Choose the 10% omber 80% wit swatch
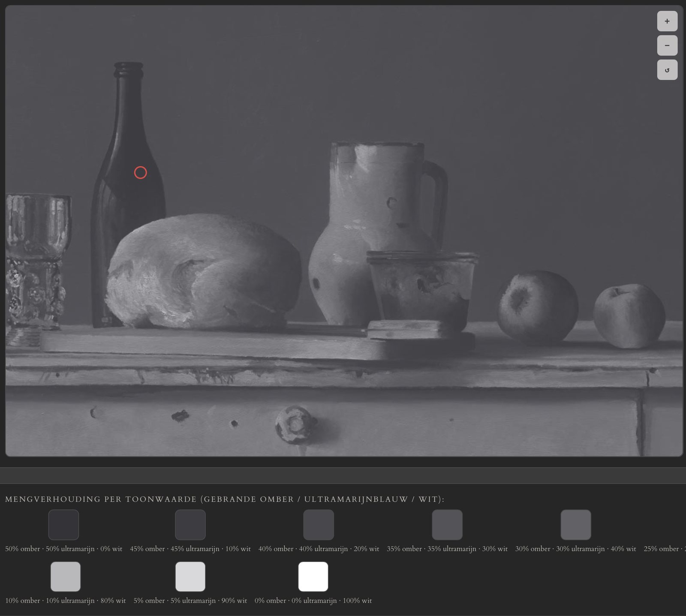This screenshot has width=686, height=616. [x=66, y=577]
